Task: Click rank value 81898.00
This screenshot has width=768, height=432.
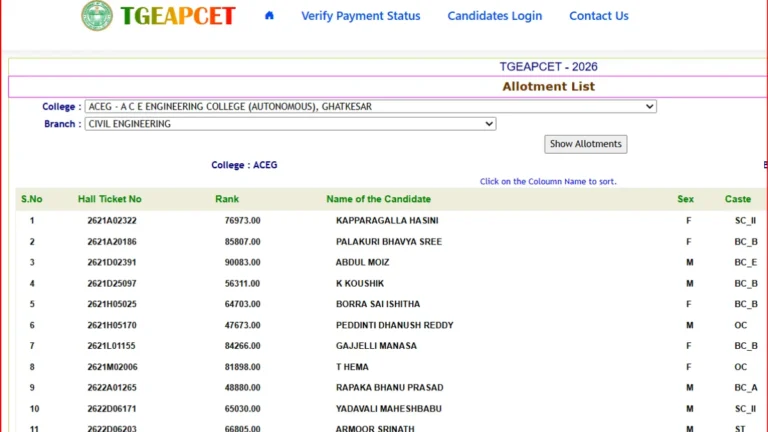Action: pos(242,366)
